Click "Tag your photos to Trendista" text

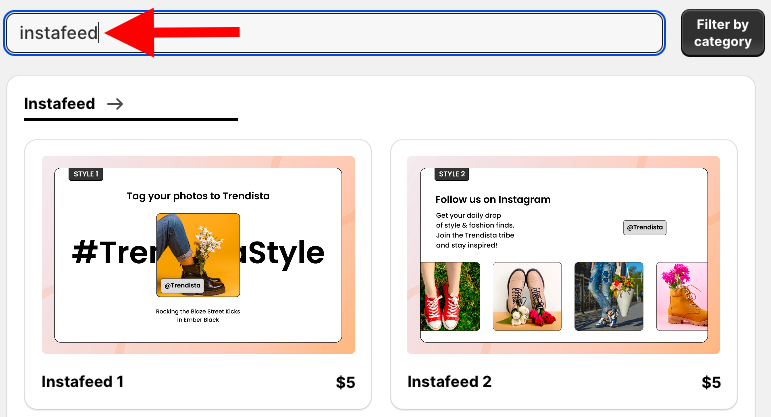tap(198, 196)
